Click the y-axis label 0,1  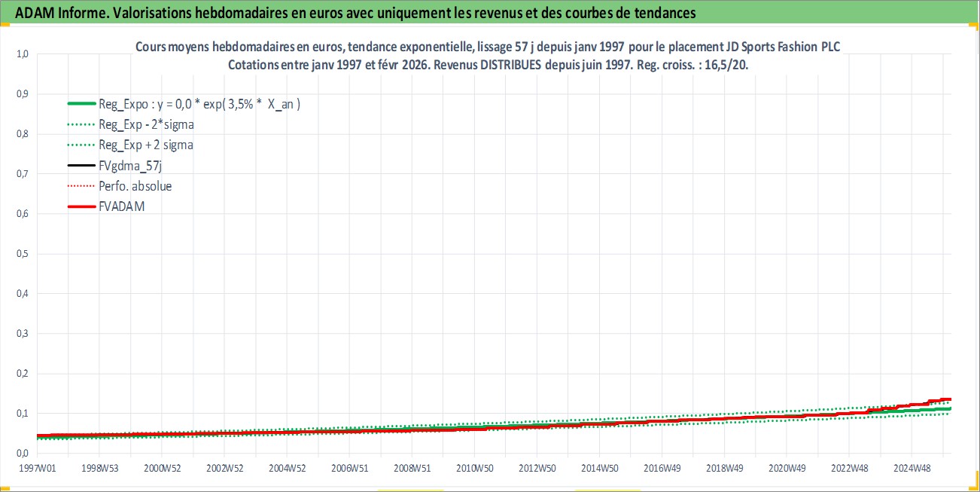click(22, 414)
